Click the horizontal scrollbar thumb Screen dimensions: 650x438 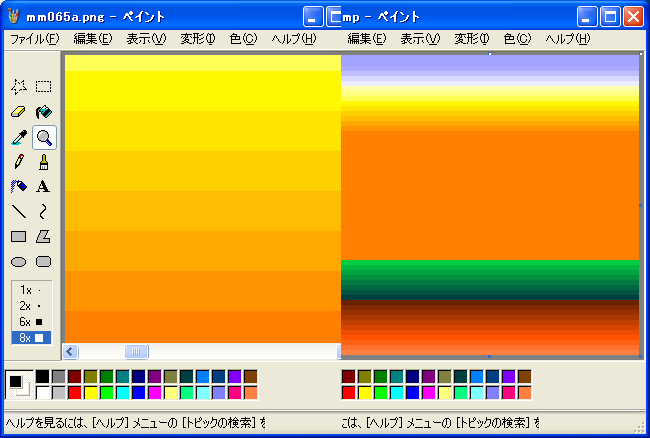(x=136, y=351)
